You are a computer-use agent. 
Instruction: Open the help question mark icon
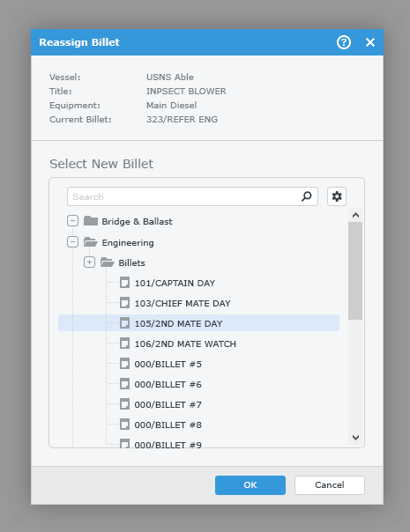(x=343, y=42)
